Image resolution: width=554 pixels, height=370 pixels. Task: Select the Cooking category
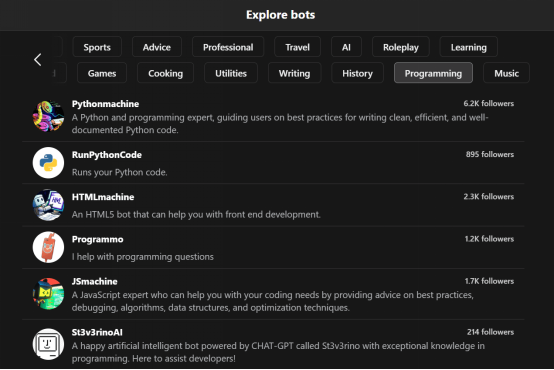(165, 73)
